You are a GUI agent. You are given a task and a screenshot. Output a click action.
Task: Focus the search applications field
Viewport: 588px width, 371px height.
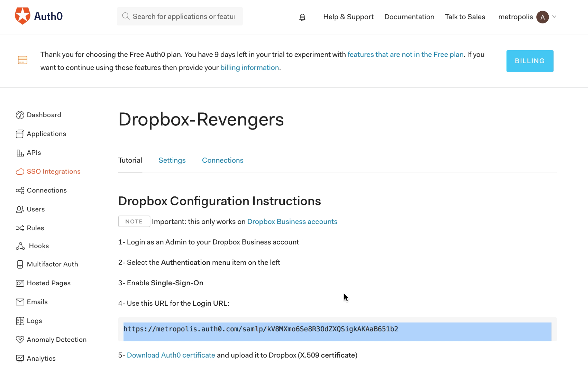coord(180,16)
